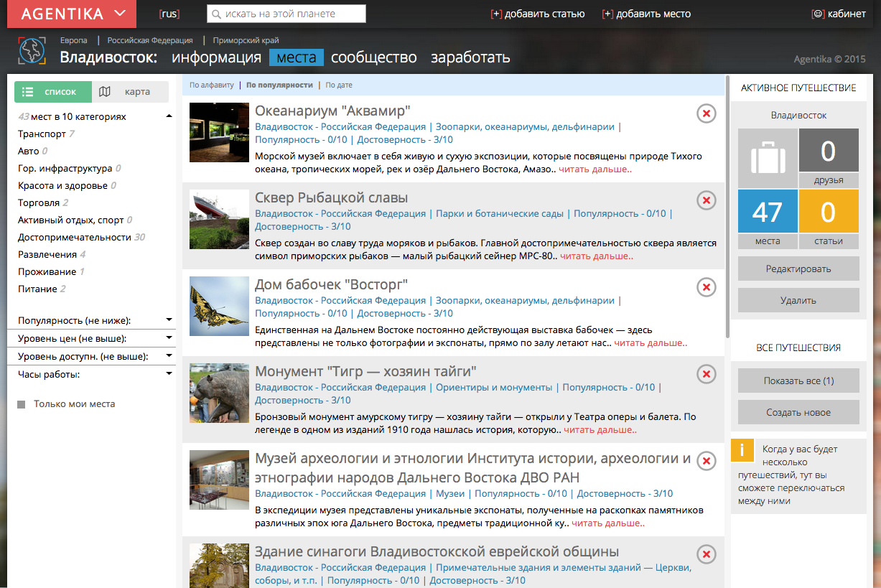
Task: Click red X icon for Монумент Тигр
Action: pyautogui.click(x=706, y=374)
